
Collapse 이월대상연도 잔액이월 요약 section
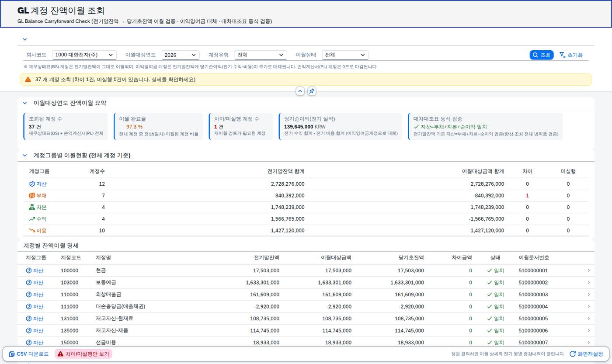[25, 103]
